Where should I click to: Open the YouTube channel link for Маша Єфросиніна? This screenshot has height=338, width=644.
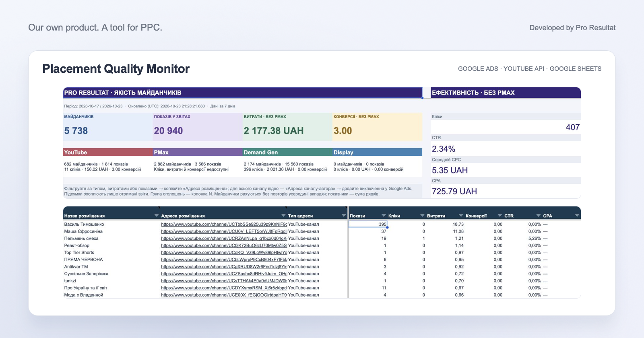(x=224, y=231)
